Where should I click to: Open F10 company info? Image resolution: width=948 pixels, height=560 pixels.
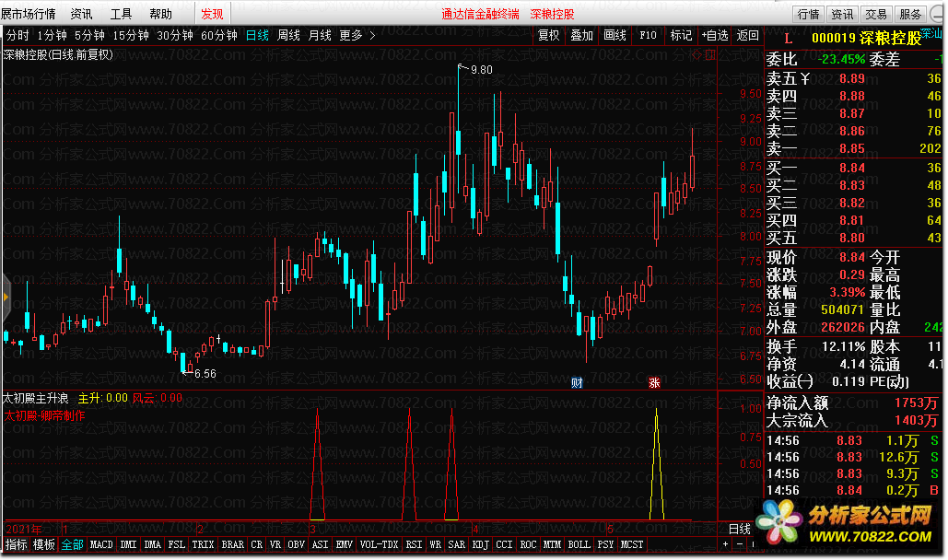pos(649,36)
